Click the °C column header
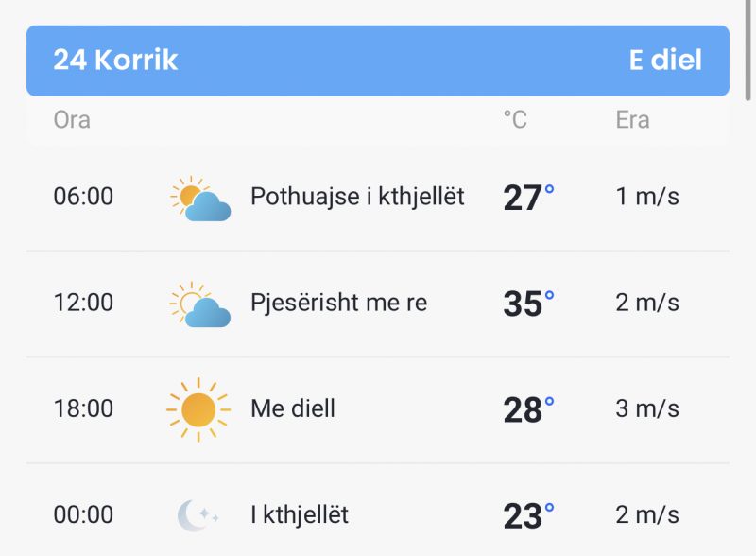This screenshot has width=756, height=556. pos(515,120)
